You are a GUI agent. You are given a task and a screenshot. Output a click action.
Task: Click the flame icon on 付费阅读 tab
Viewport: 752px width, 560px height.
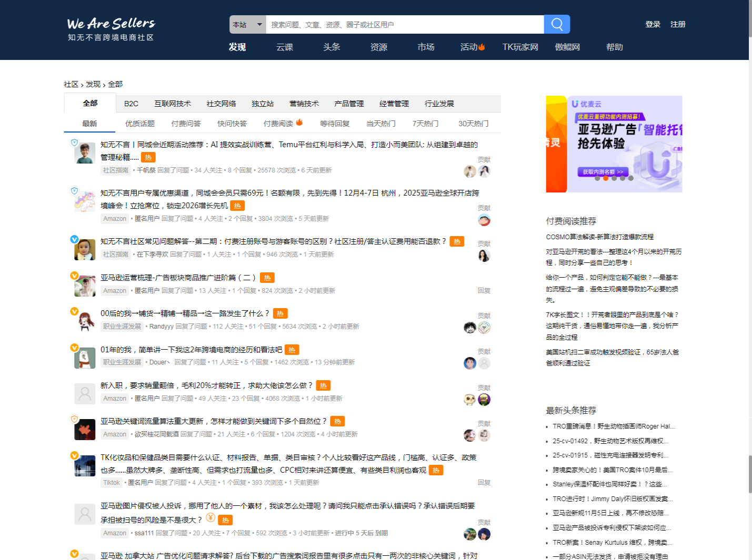pos(298,121)
